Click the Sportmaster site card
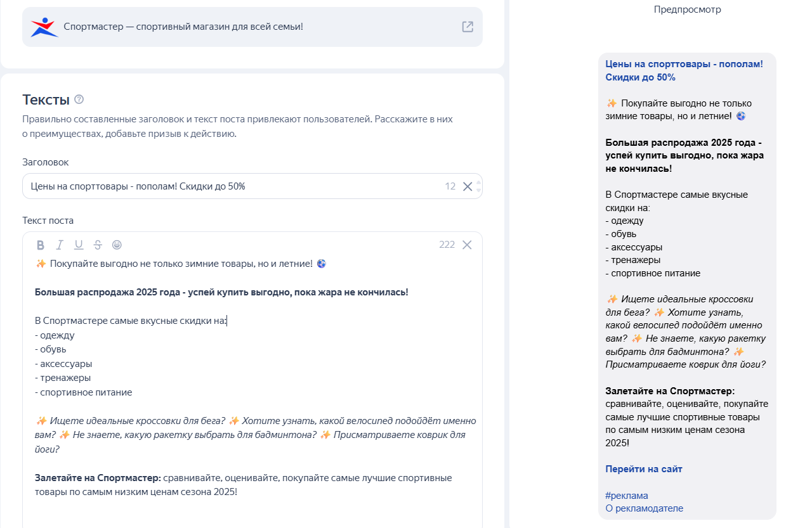 252,27
